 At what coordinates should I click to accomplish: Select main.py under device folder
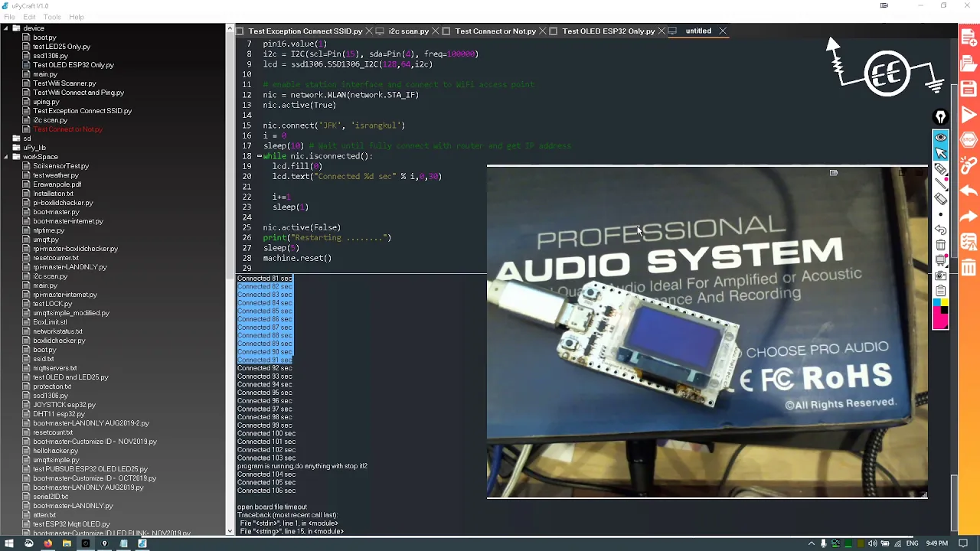(45, 74)
